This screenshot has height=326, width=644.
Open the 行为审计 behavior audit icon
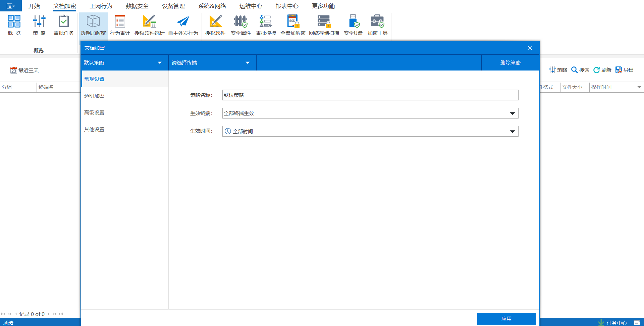pyautogui.click(x=120, y=21)
